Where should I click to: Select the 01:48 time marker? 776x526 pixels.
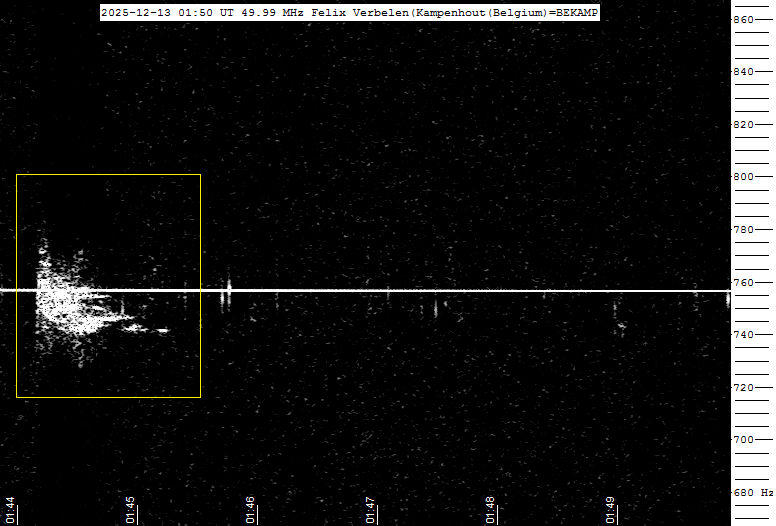tap(490, 509)
